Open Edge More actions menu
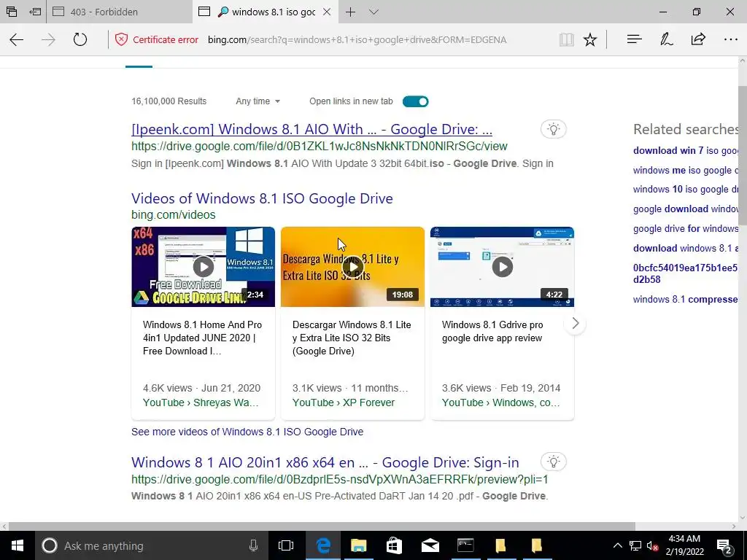 (730, 39)
